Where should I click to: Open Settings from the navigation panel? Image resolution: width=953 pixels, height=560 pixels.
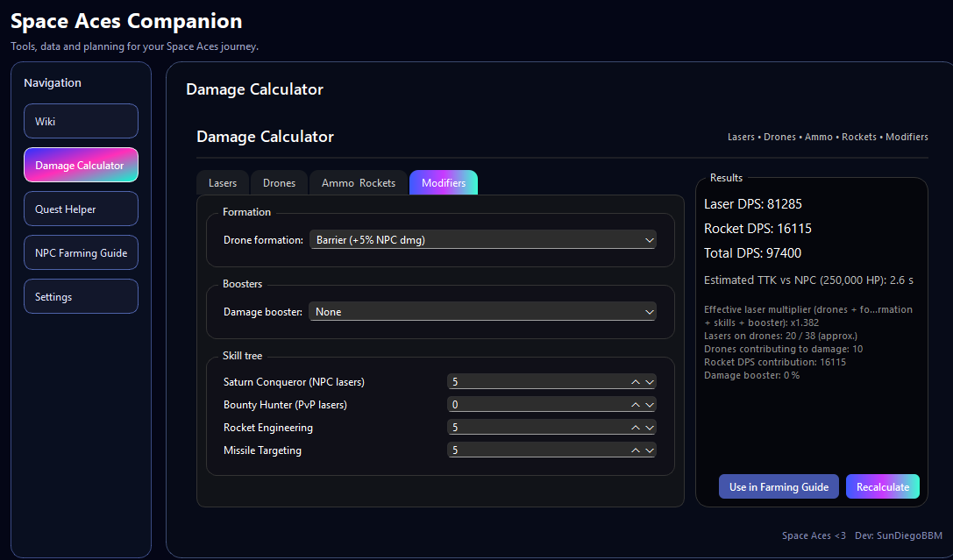pos(81,296)
